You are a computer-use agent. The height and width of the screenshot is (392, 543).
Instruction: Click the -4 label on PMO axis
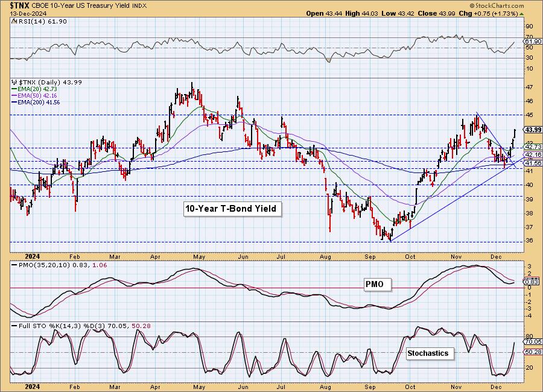[x=529, y=316]
